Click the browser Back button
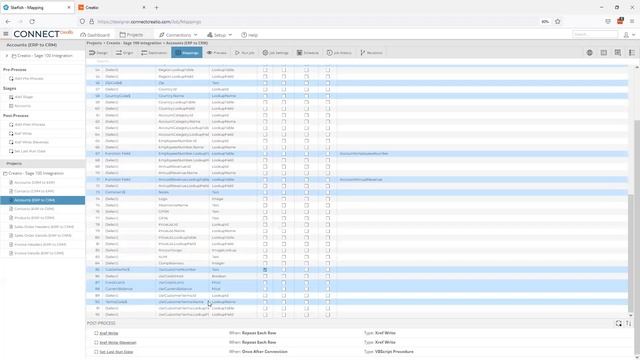 [x=8, y=21]
